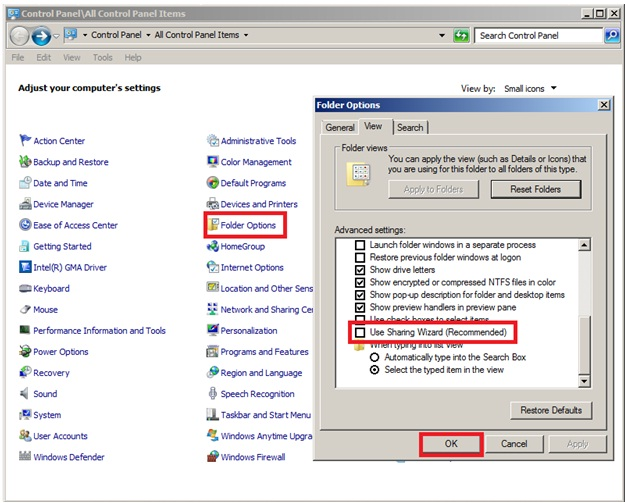
Task: Click the OK button
Action: 451,444
